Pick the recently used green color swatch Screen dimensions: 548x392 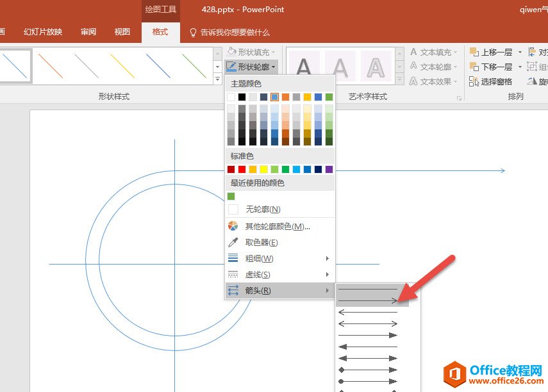click(x=231, y=196)
